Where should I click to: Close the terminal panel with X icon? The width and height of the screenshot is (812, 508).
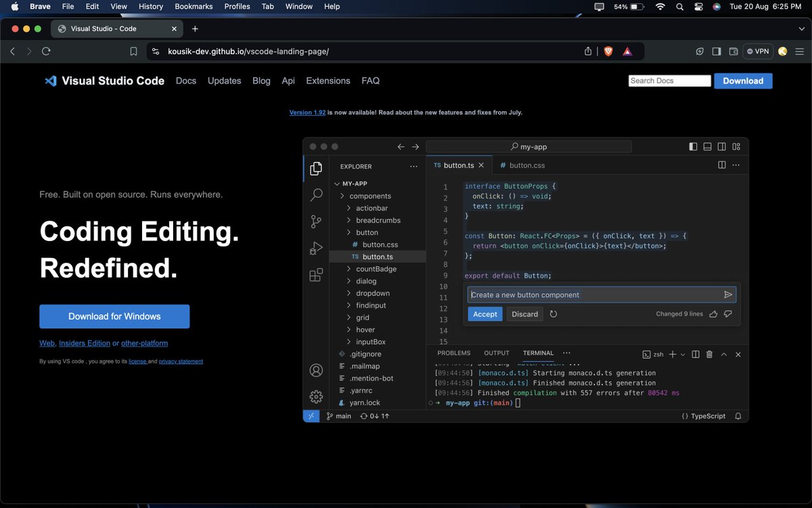click(738, 354)
